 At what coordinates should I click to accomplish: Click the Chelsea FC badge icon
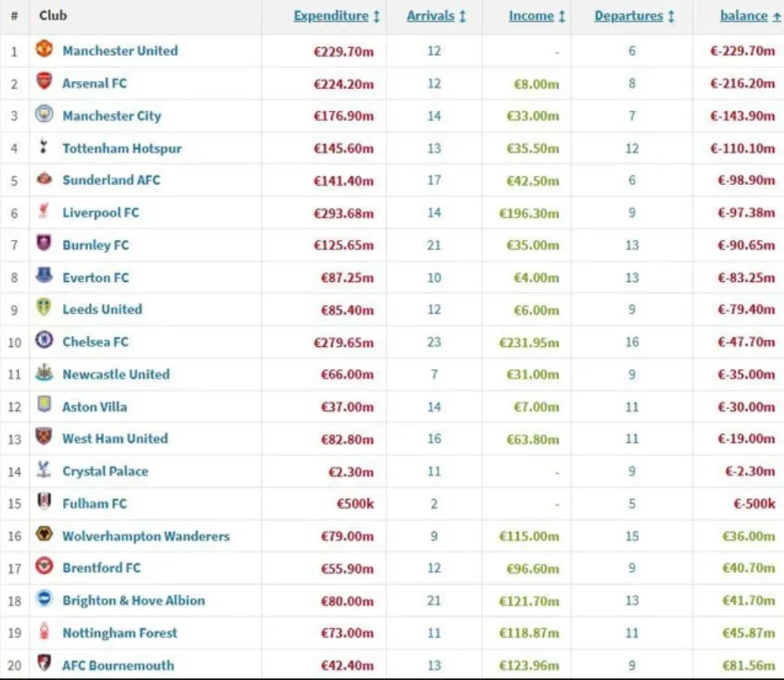[44, 341]
